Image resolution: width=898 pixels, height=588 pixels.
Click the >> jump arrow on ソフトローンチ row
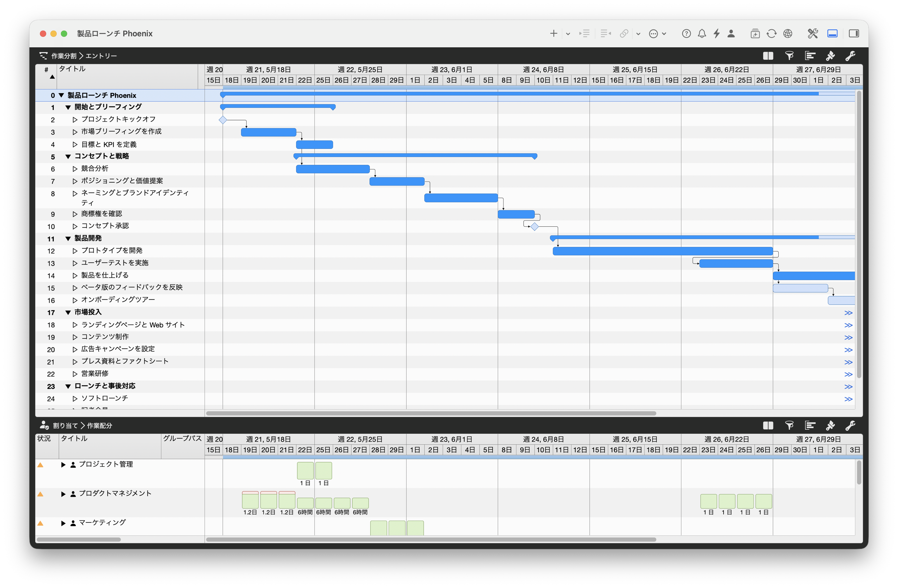coord(848,399)
